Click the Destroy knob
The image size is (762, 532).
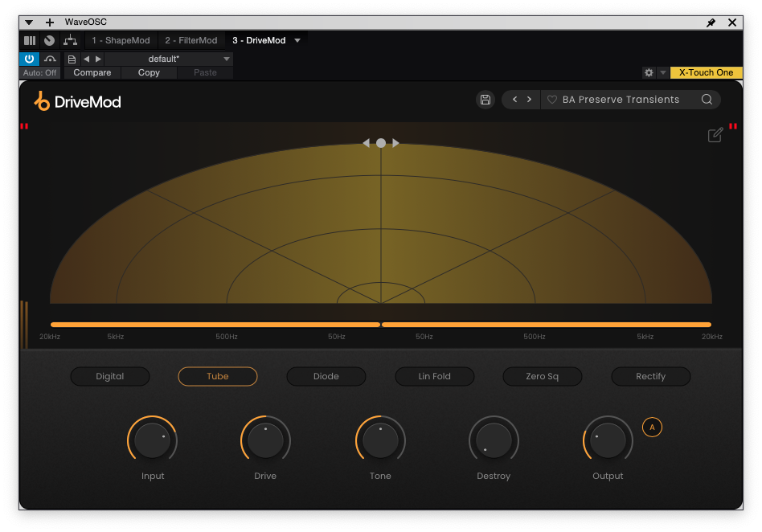(494, 440)
